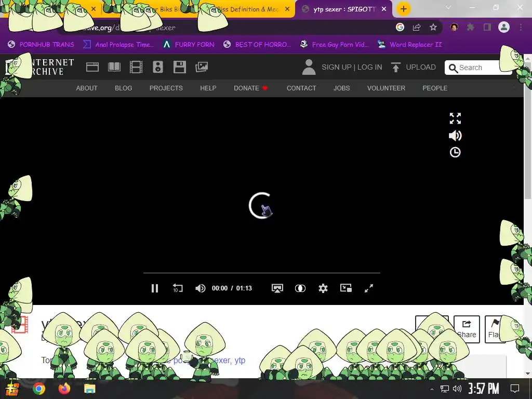
Task: Open the HELP menu item
Action: pyautogui.click(x=208, y=88)
